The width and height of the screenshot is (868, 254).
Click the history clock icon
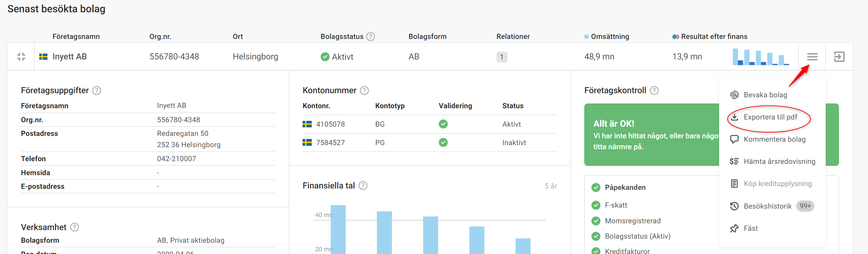coord(734,206)
